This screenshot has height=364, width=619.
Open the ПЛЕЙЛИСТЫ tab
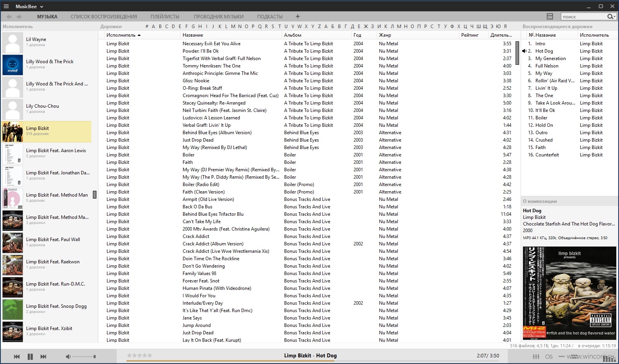pos(165,17)
